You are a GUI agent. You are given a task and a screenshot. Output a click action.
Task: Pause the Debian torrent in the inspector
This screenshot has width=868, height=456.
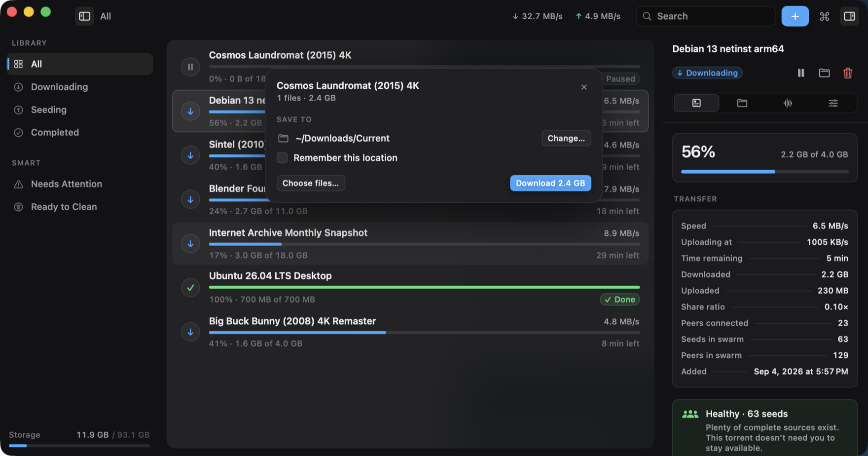801,73
